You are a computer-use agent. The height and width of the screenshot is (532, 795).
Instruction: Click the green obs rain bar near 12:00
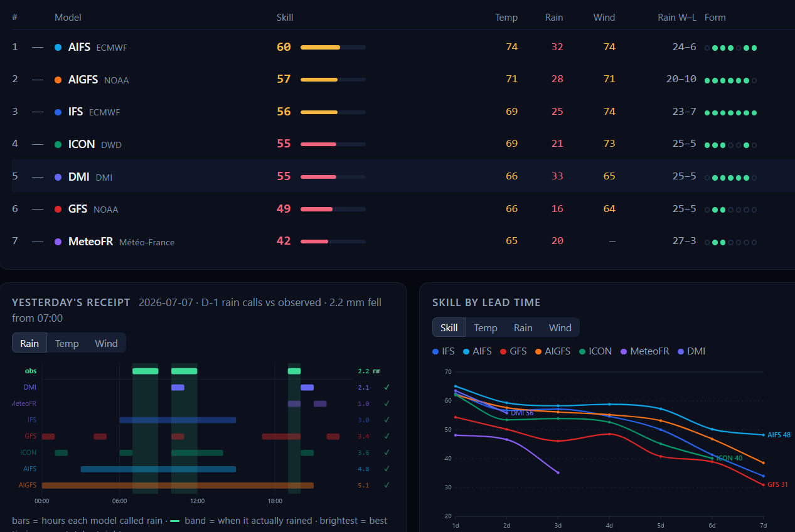pos(184,371)
